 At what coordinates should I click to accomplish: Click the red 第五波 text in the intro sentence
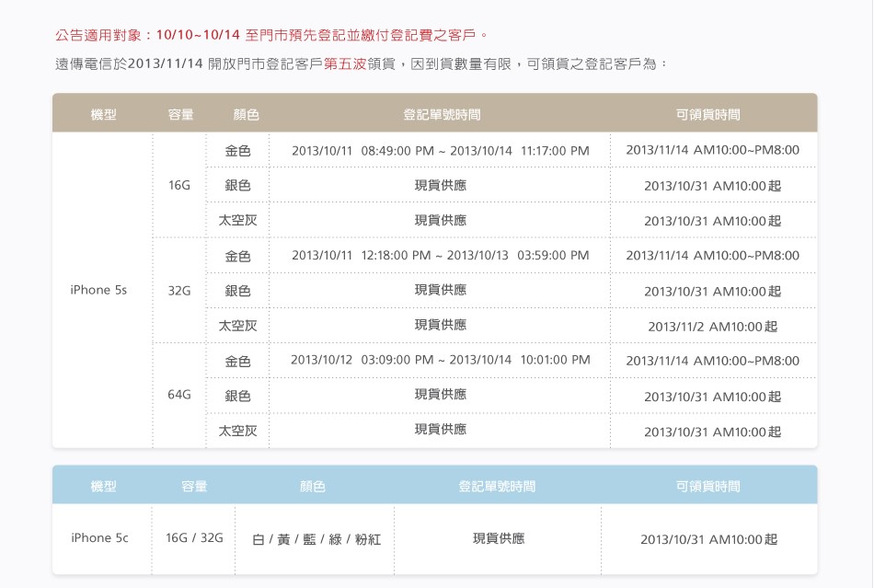pyautogui.click(x=345, y=64)
